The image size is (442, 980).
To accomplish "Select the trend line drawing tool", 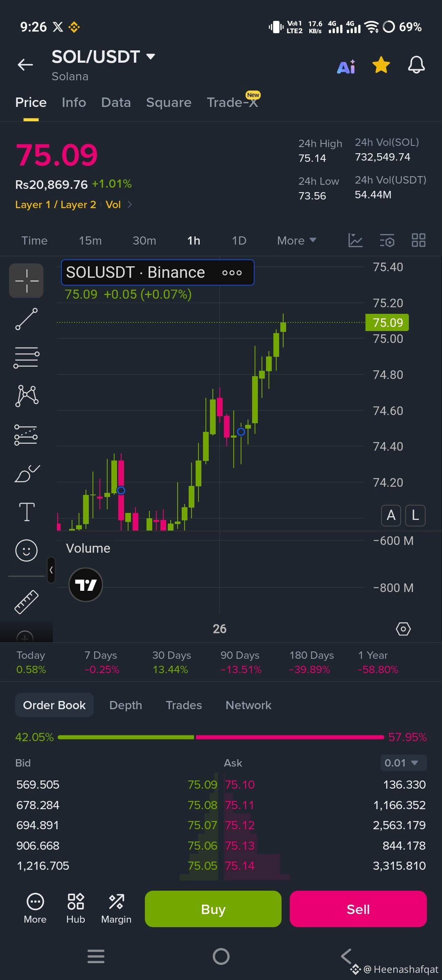I will click(27, 319).
